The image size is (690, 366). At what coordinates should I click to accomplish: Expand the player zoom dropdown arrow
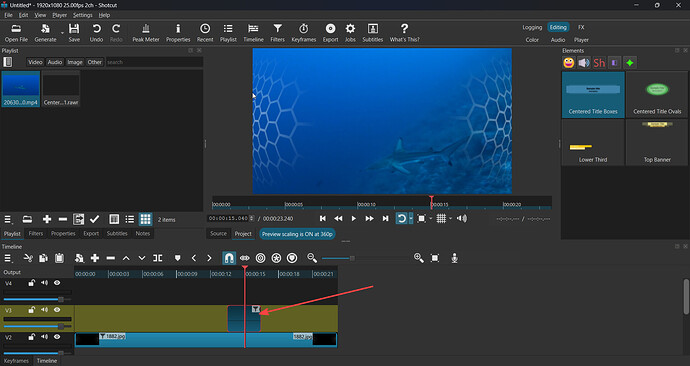430,219
